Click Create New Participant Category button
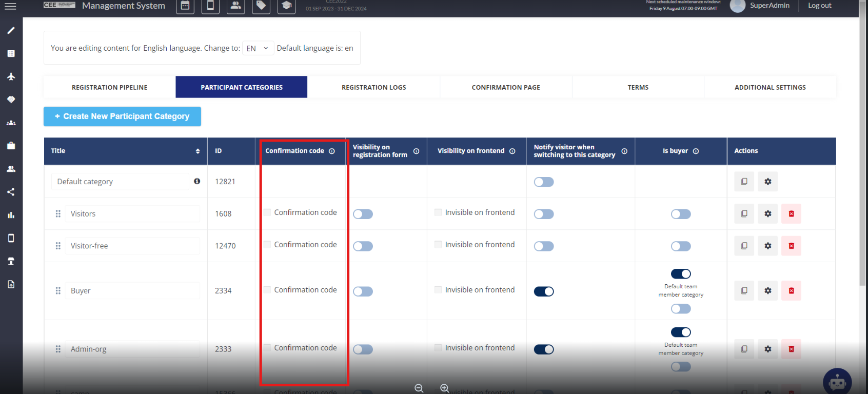 122,116
